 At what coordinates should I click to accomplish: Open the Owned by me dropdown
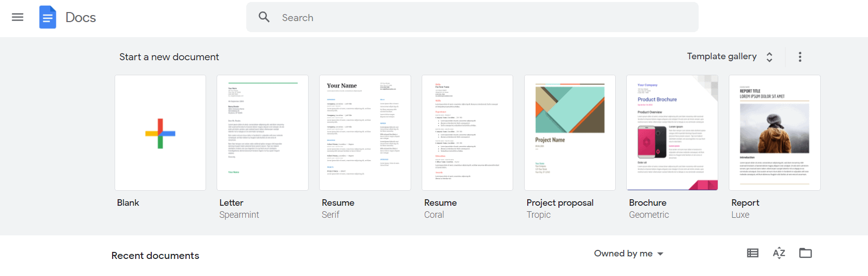628,253
